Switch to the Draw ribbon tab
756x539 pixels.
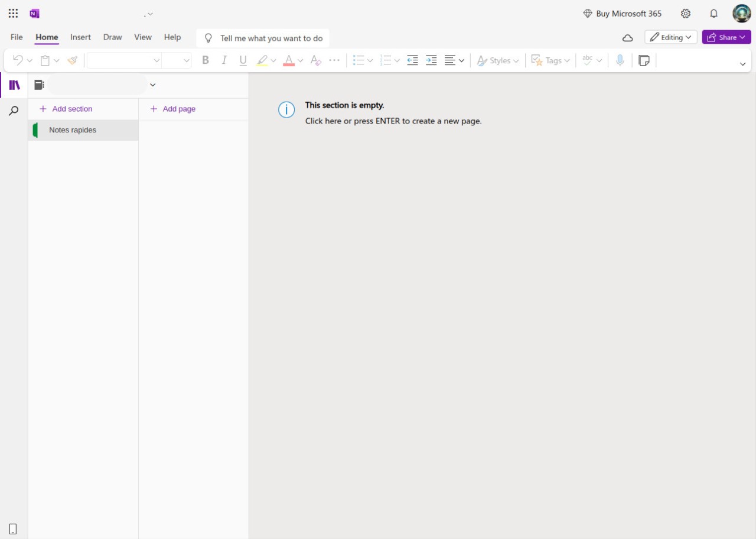pyautogui.click(x=112, y=37)
